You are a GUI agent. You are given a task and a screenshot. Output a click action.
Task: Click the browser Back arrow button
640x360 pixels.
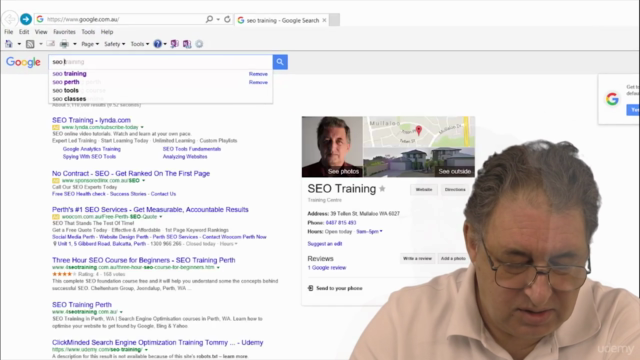(9, 19)
